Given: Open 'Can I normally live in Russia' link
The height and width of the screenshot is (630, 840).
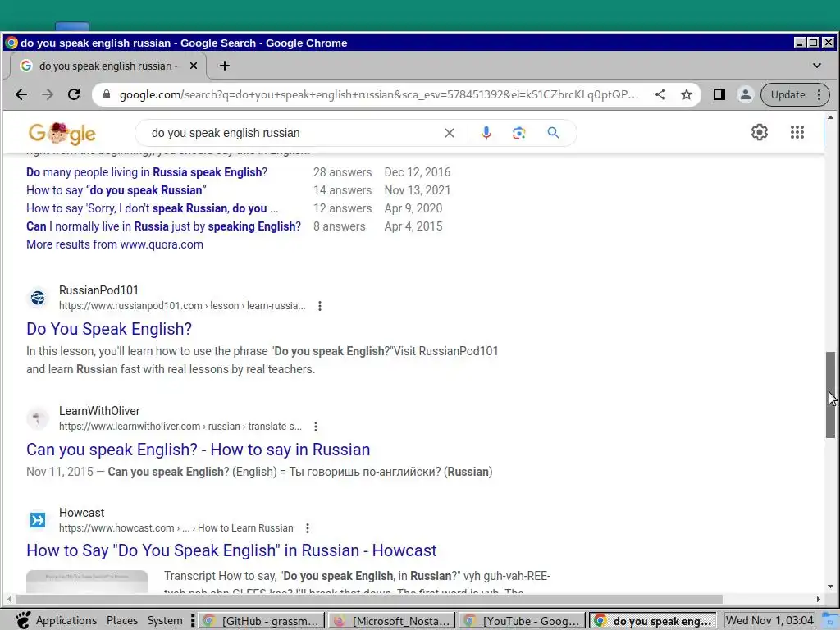Looking at the screenshot, I should tap(163, 226).
